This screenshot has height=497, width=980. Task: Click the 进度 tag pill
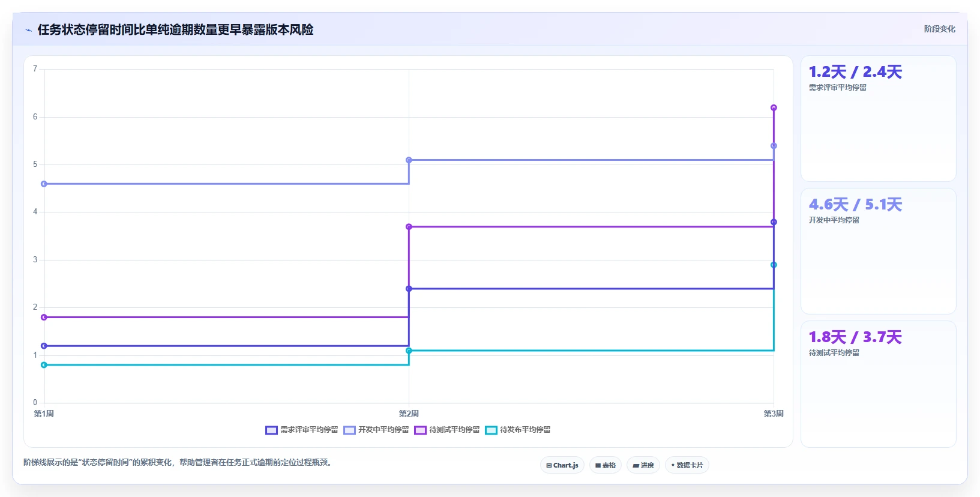click(643, 465)
